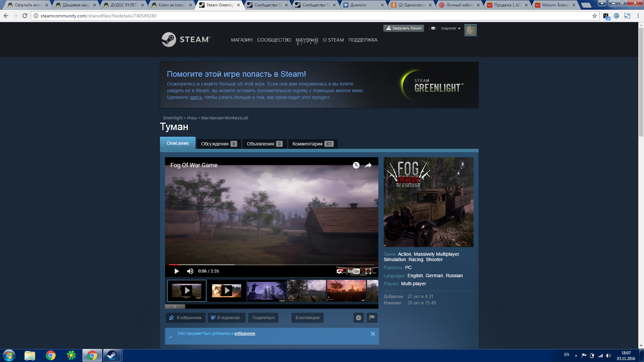Open Steam client from taskbar

tap(112, 355)
